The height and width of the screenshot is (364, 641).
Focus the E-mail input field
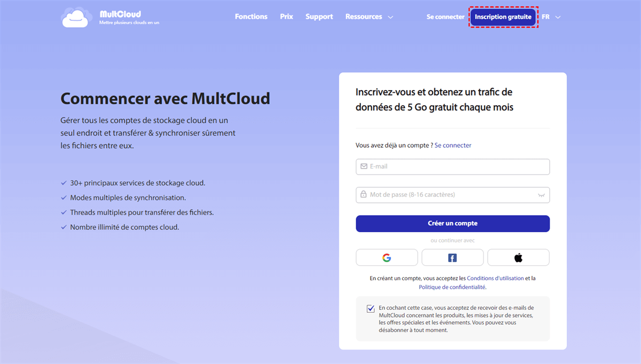pos(453,167)
